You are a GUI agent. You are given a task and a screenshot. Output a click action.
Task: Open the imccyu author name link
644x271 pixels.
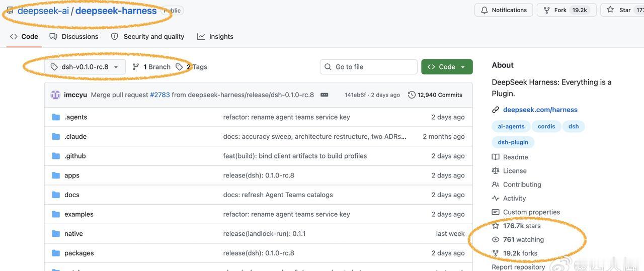click(x=75, y=95)
